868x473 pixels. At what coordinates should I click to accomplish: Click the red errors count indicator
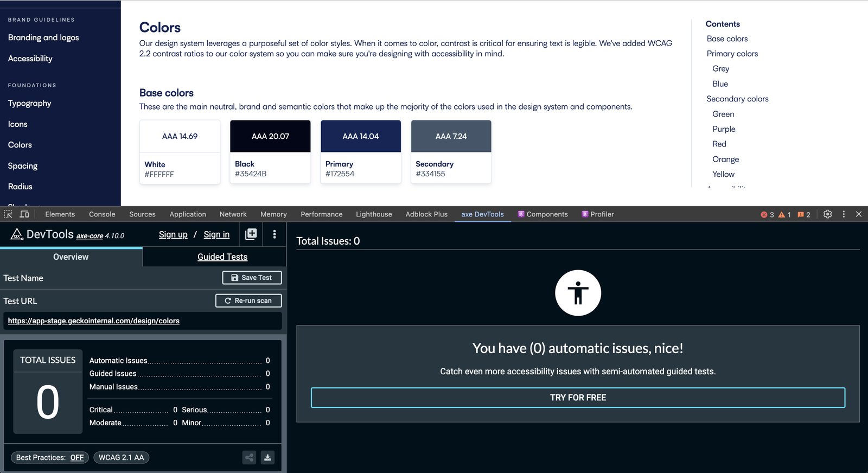[x=767, y=215]
